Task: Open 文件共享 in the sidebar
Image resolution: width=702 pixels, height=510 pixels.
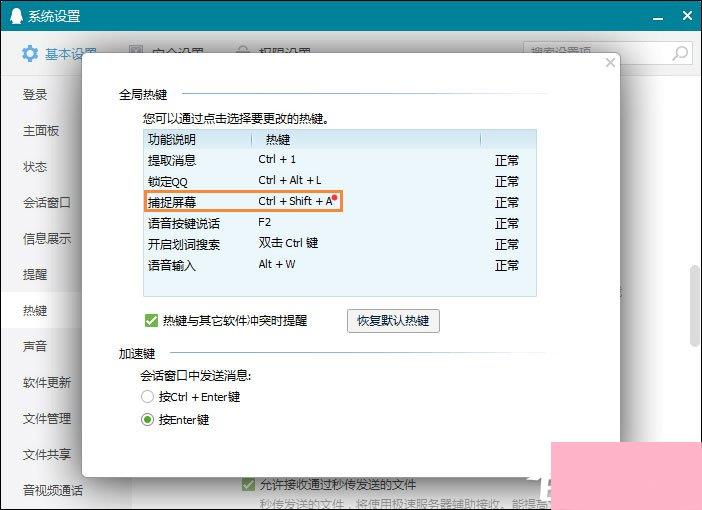Action: point(47,454)
